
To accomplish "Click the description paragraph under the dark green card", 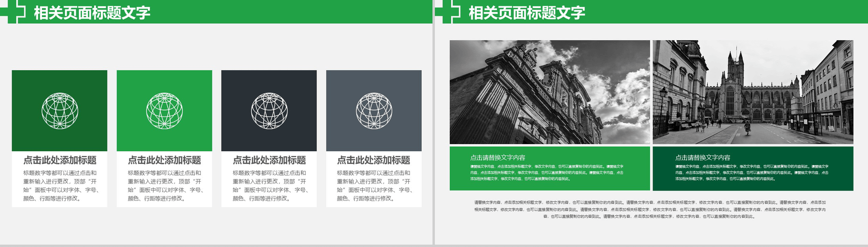I will (x=60, y=186).
